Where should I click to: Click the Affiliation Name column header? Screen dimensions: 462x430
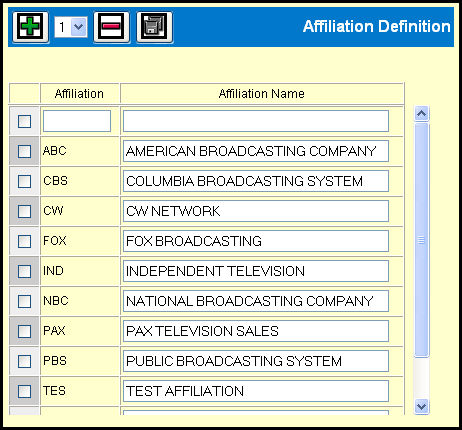click(262, 94)
